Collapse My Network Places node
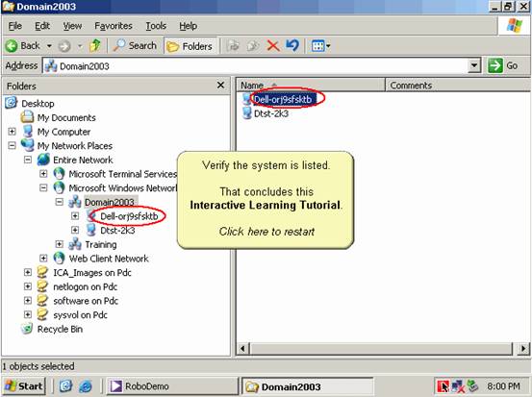This screenshot has height=397, width=532. click(x=12, y=145)
